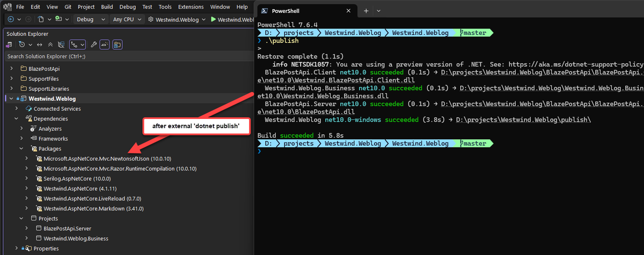
Task: Click the Westwind.AspNetCore.Markdown package icon
Action: click(39, 208)
